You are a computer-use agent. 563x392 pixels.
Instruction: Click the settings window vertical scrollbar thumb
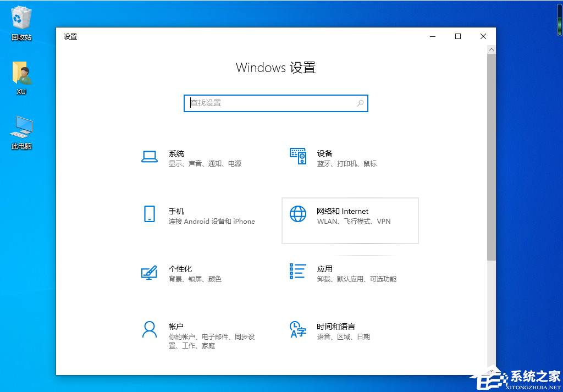491,154
